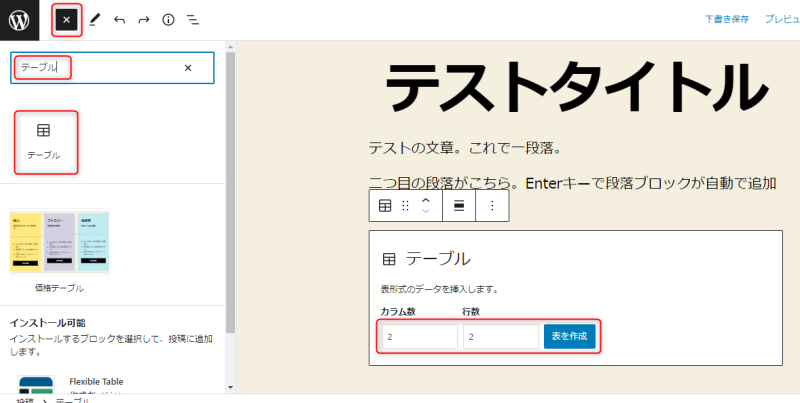Open block options three-dot menu
Viewport: 800px width, 403px height.
[x=492, y=206]
